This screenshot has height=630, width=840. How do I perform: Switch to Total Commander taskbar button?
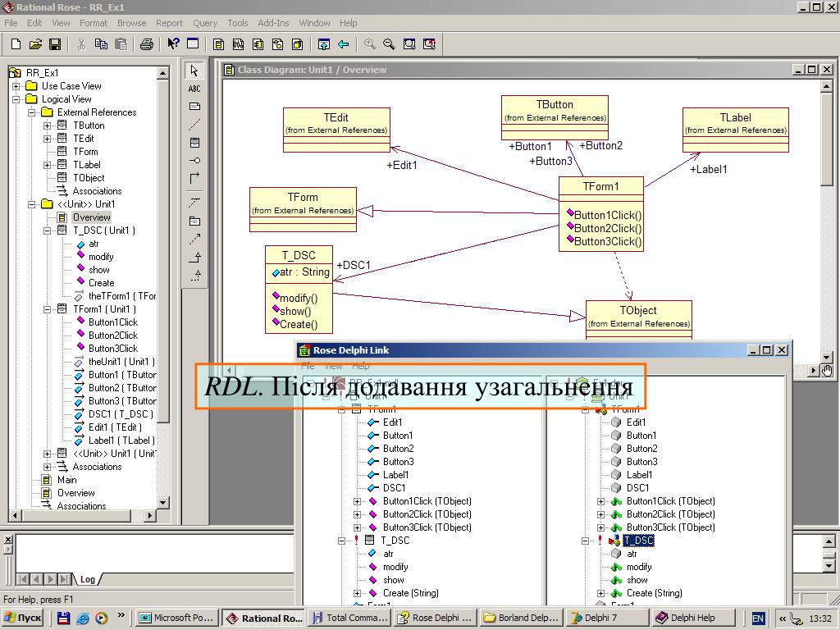point(350,618)
